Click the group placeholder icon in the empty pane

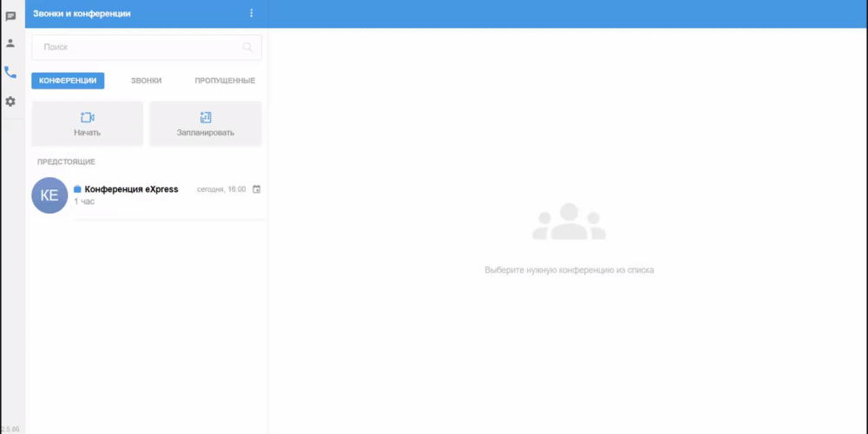click(569, 222)
